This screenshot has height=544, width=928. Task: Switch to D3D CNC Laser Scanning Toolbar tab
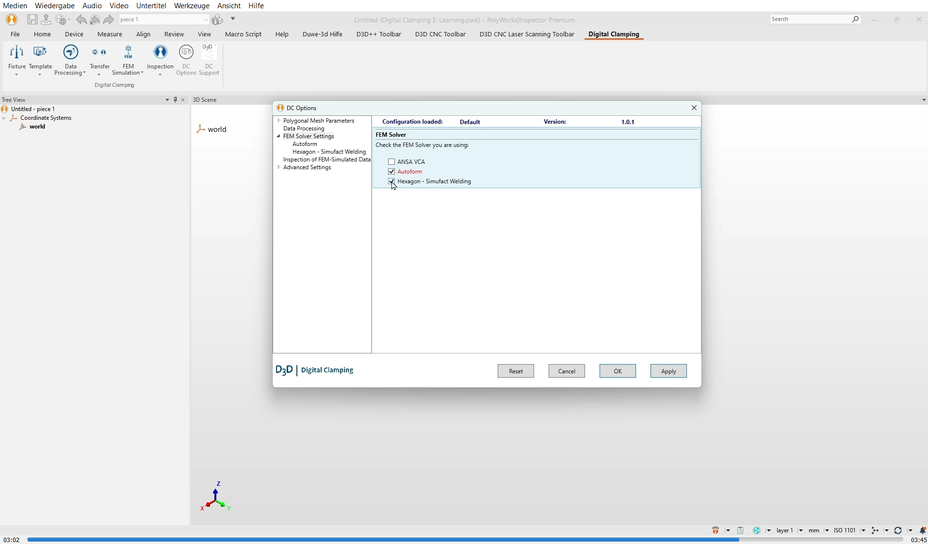click(x=527, y=34)
